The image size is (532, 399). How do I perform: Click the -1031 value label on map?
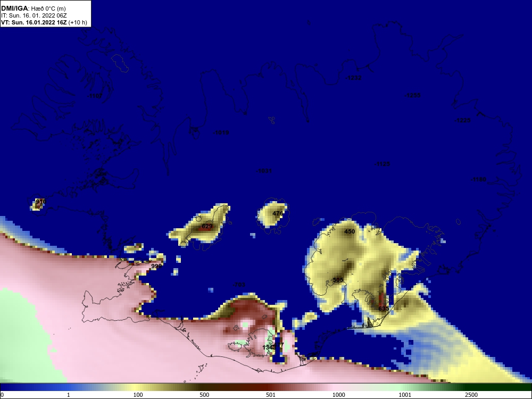pyautogui.click(x=264, y=171)
